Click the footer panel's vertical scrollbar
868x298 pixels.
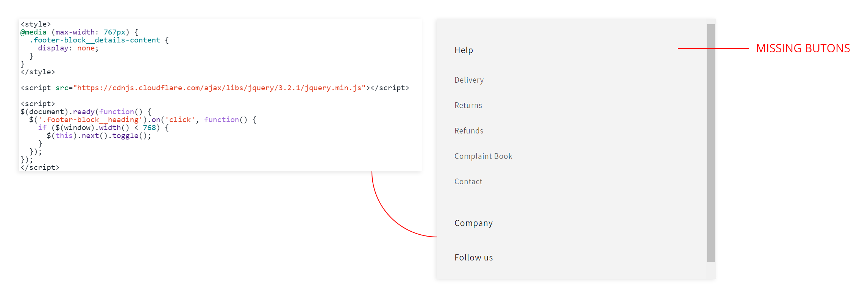click(711, 143)
